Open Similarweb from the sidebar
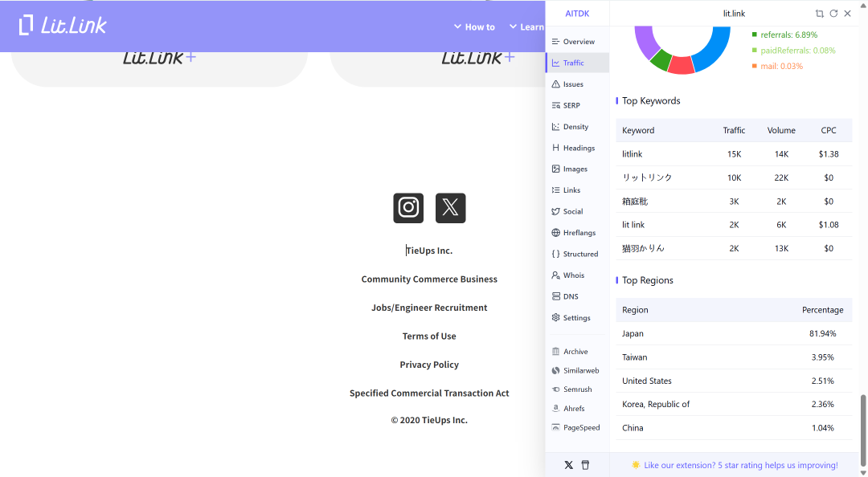This screenshot has width=868, height=477. [575, 370]
